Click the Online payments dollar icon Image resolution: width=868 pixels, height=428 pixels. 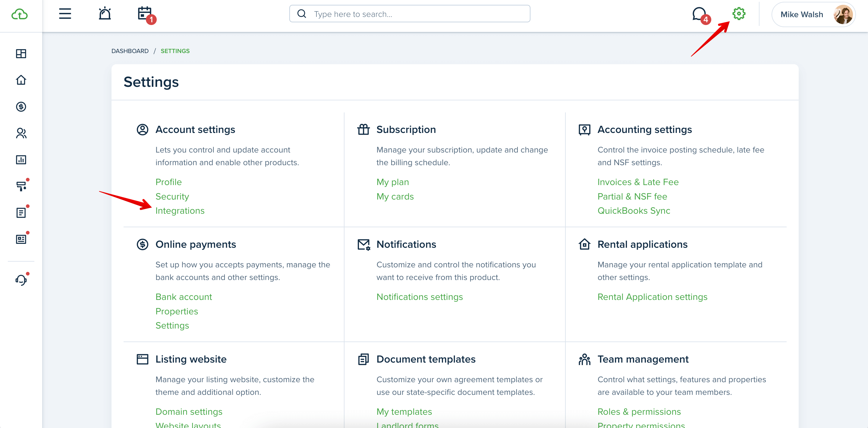[x=142, y=244]
